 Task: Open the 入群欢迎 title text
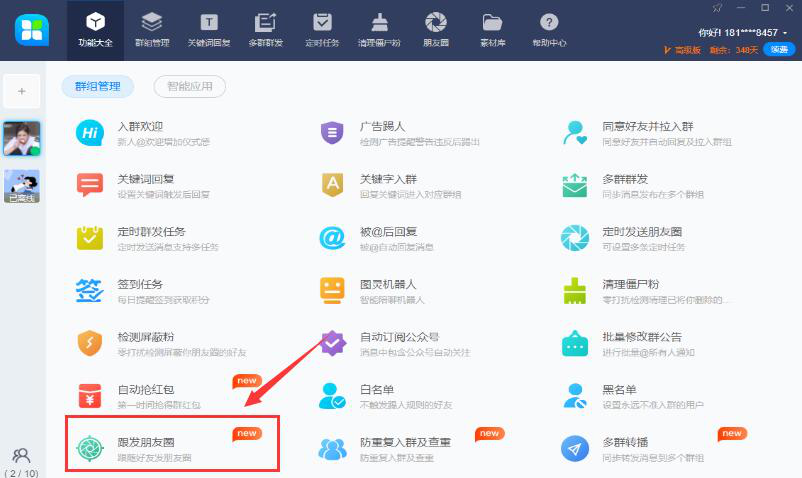[140, 126]
